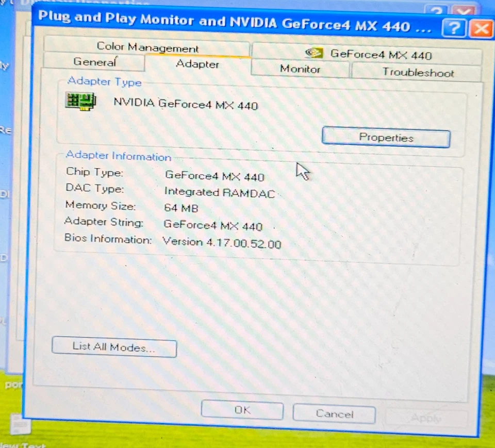Switch to the General tab
This screenshot has height=448, width=495.
(x=94, y=62)
